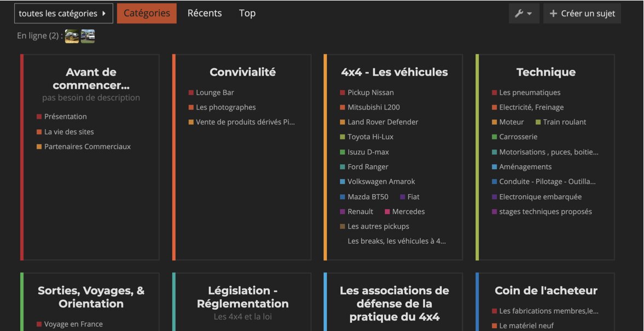Open 'Partenaires Commerciaux' subcategory
This screenshot has height=331, width=644.
[x=83, y=147]
